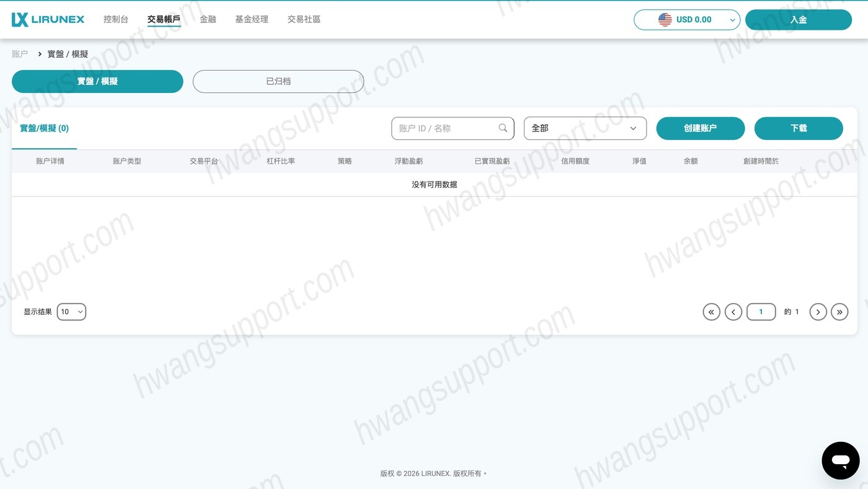Open the USD 0.00 balance dropdown
This screenshot has height=489, width=868.
pyautogui.click(x=687, y=20)
